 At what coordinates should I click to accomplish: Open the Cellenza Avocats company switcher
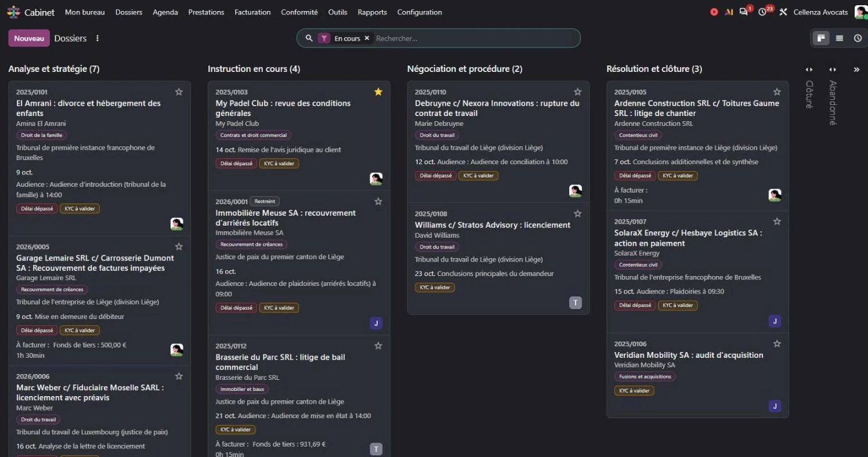click(x=820, y=12)
